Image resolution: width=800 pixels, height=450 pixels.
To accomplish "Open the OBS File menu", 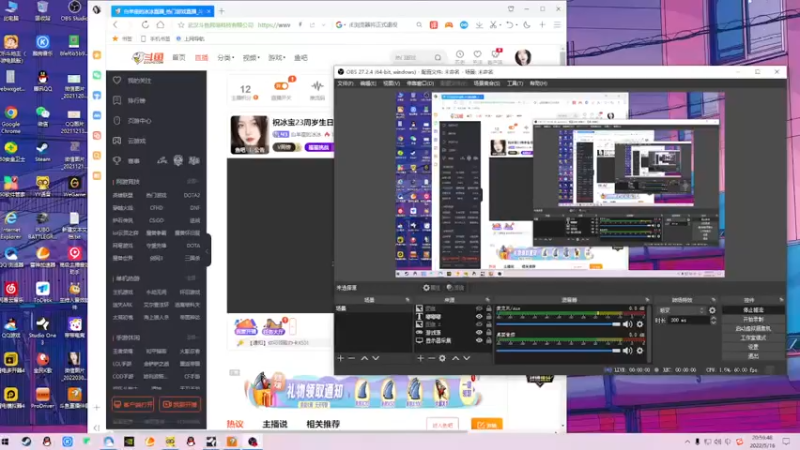I will [345, 83].
